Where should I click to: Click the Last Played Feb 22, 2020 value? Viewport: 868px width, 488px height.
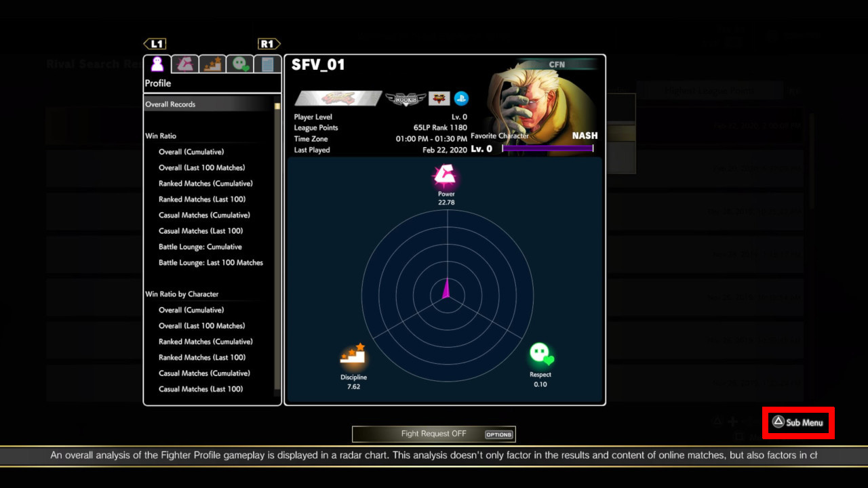[445, 150]
